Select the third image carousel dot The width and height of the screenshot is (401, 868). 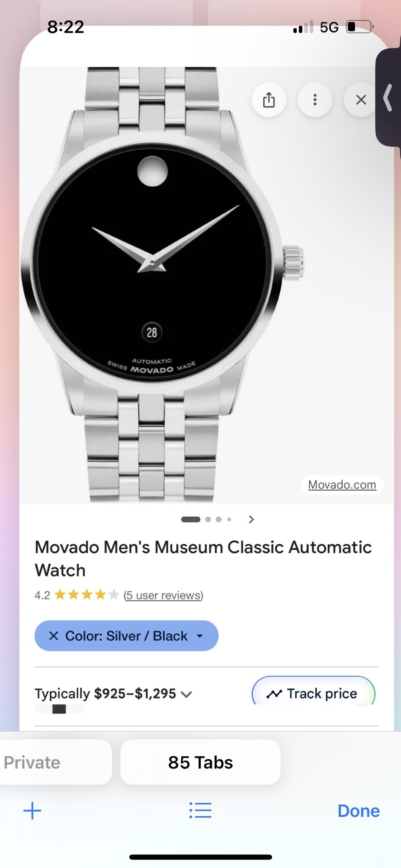(218, 519)
